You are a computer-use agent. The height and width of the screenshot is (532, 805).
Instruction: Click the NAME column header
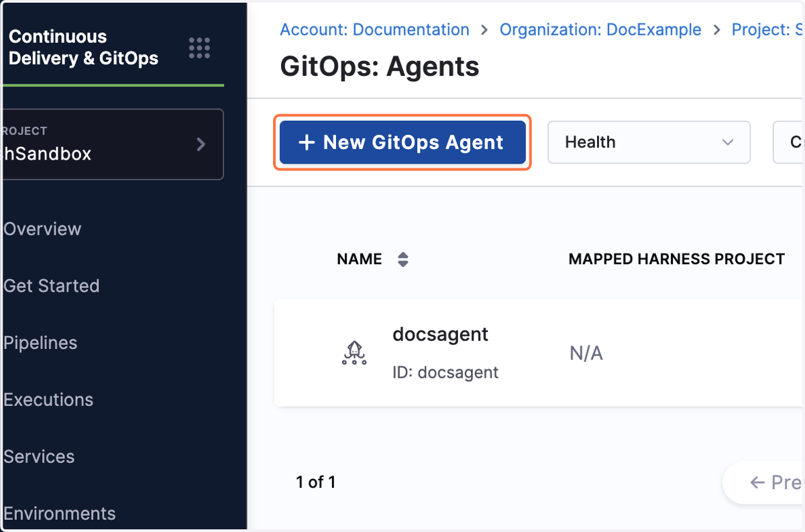[360, 260]
